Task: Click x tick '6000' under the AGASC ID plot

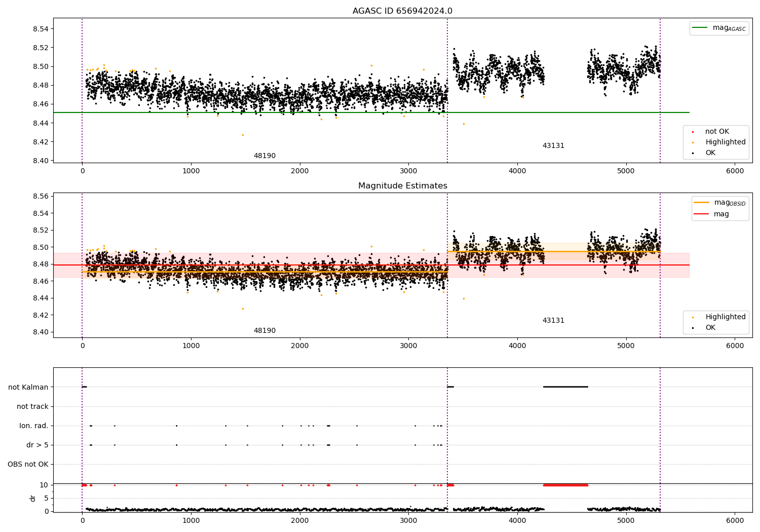Action: pyautogui.click(x=735, y=171)
